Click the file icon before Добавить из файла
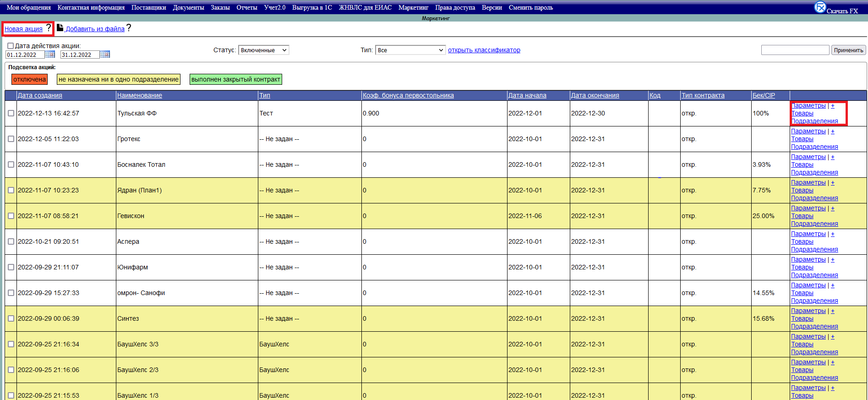 (60, 27)
